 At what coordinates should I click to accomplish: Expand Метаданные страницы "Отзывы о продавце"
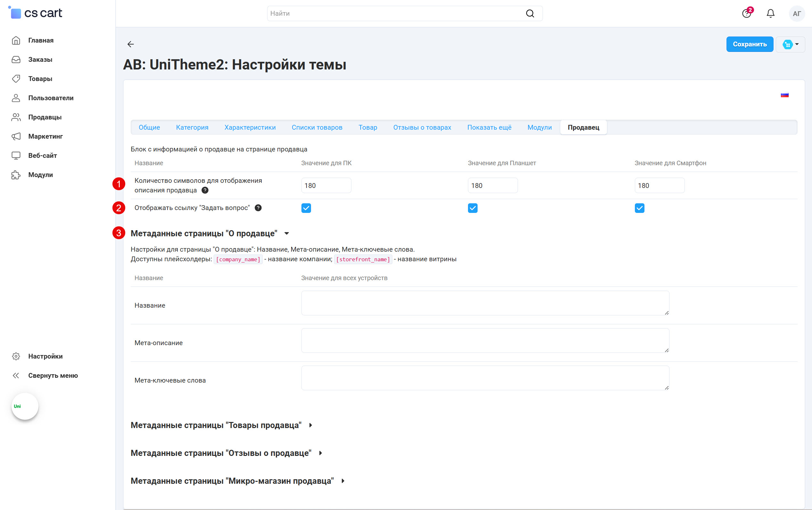(x=321, y=453)
